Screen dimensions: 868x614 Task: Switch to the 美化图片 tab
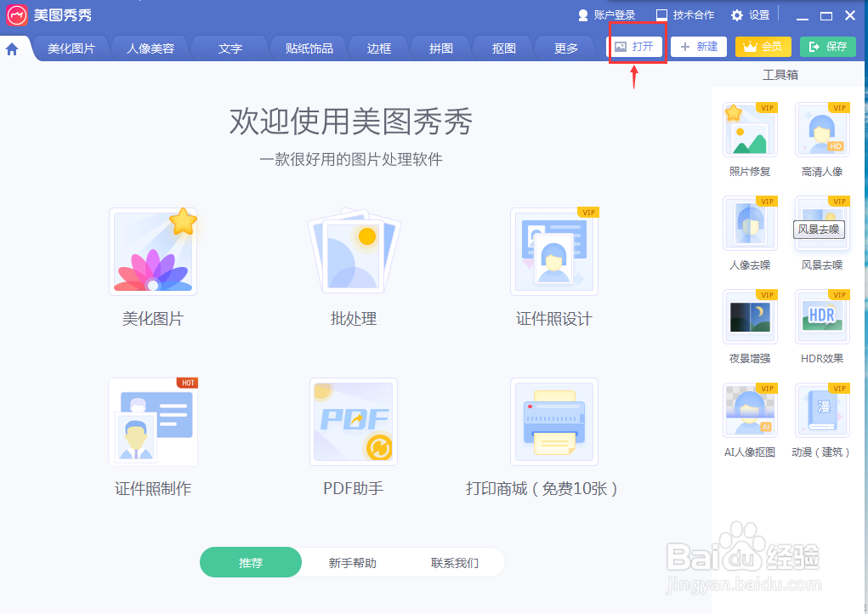(71, 48)
